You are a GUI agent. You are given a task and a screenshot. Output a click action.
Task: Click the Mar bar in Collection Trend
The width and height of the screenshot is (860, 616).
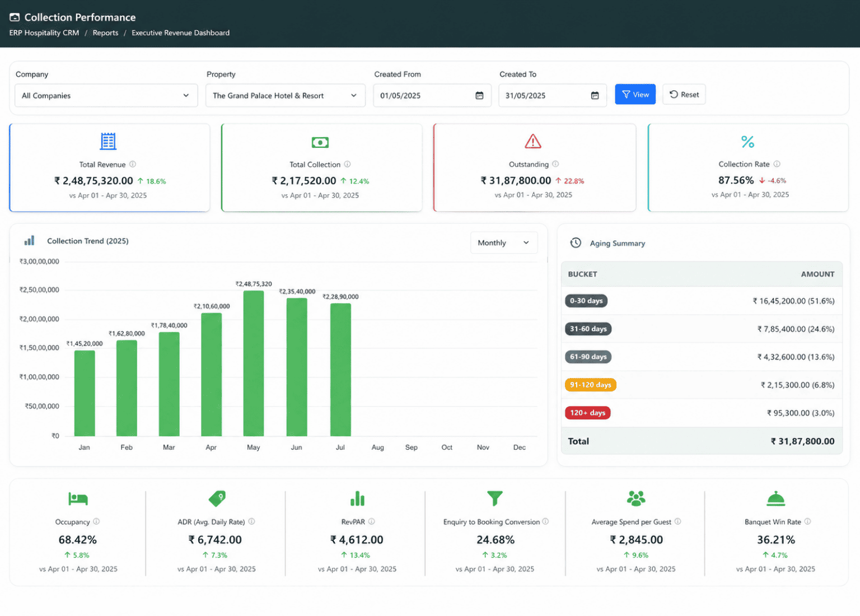coord(169,384)
